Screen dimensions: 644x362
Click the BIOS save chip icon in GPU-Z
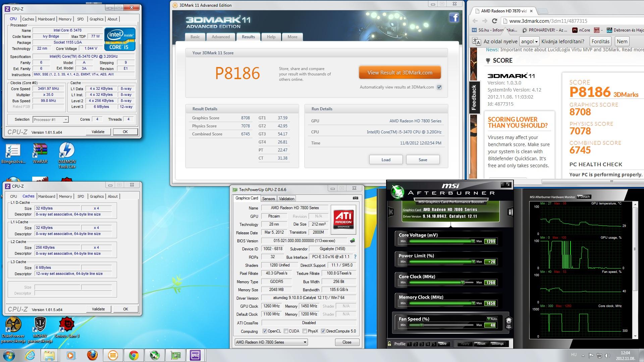click(353, 241)
